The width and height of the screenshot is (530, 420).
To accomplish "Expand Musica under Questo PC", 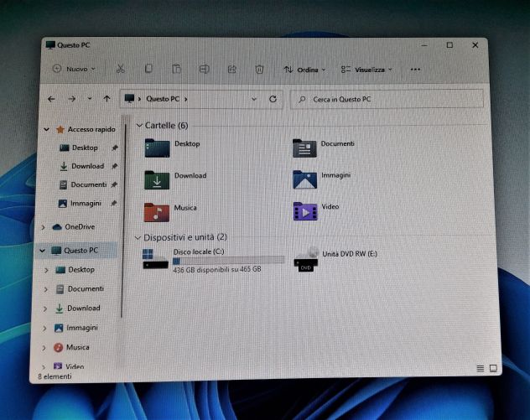I will coord(44,348).
